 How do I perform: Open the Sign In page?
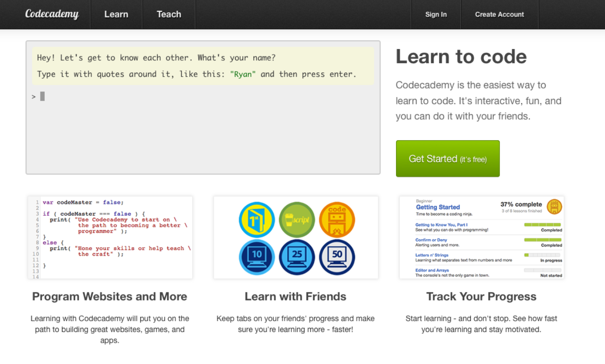[436, 15]
